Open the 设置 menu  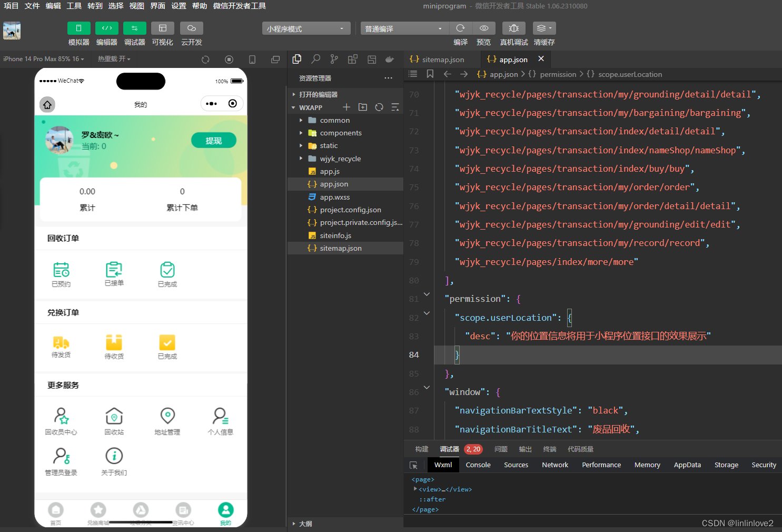tap(179, 6)
